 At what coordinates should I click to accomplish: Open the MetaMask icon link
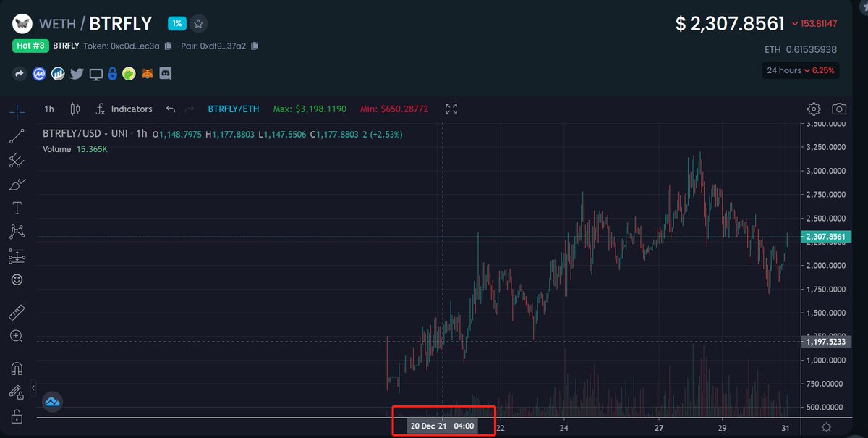[148, 73]
